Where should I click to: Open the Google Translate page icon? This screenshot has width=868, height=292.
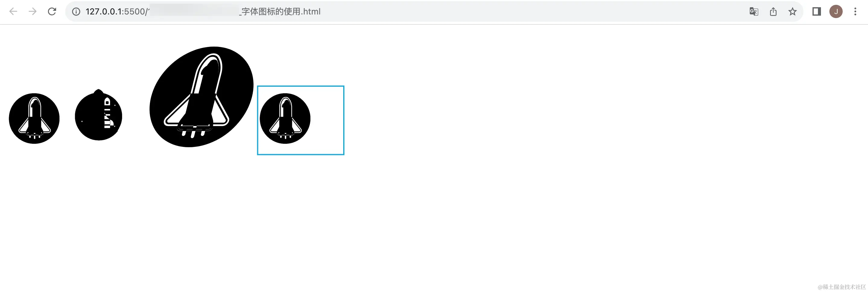pos(754,12)
